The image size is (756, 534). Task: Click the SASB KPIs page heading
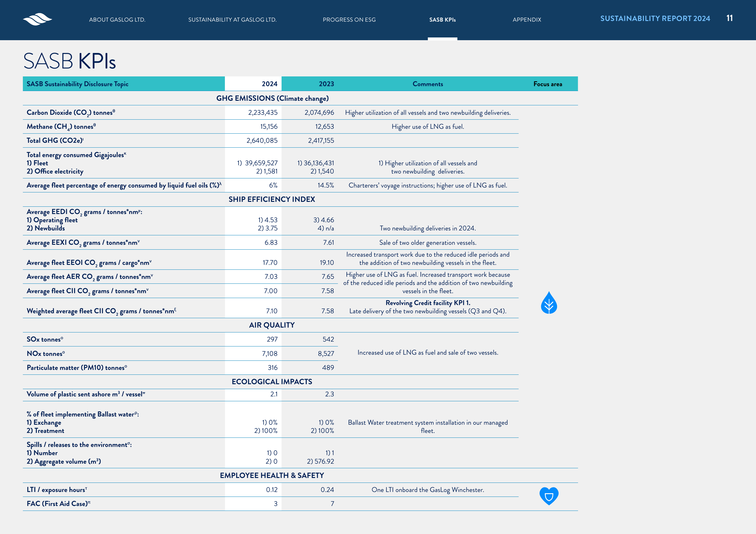pyautogui.click(x=69, y=61)
